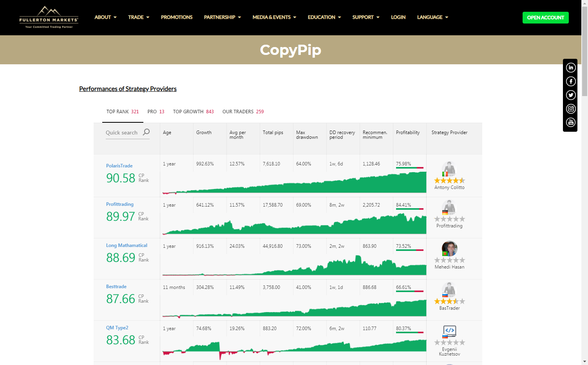Expand the Support menu
Viewport: 588px width, 365px height.
point(366,17)
